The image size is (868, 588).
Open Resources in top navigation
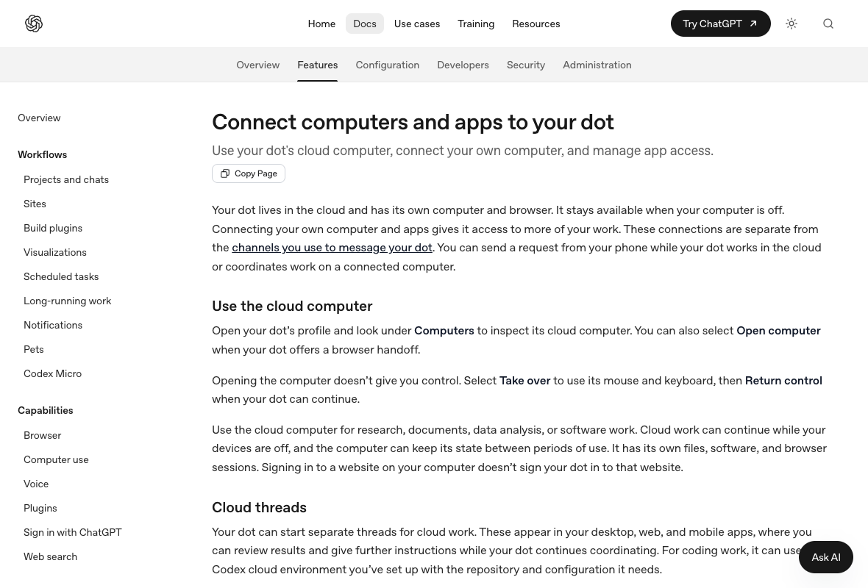pyautogui.click(x=536, y=24)
